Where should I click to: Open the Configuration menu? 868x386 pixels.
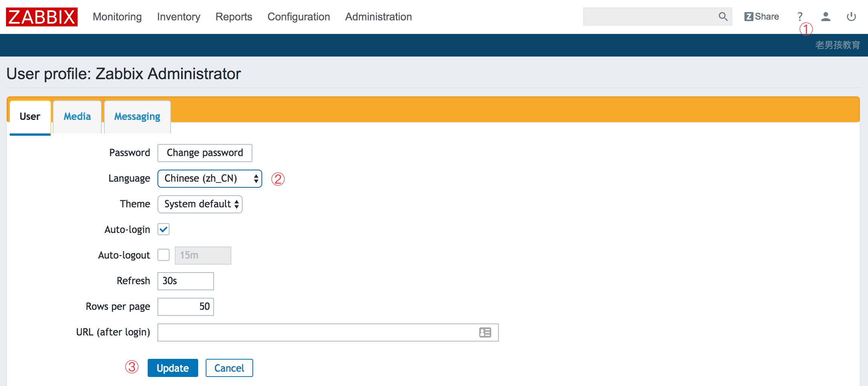tap(299, 17)
